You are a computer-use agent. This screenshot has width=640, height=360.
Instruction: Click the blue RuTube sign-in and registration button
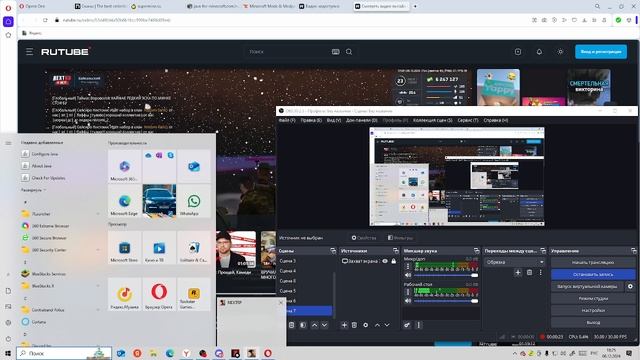pyautogui.click(x=601, y=52)
